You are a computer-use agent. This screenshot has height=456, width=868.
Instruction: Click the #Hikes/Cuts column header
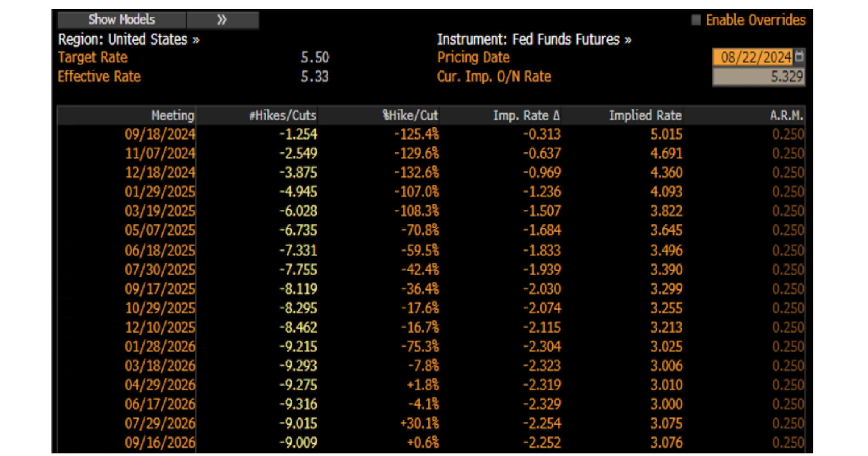tap(282, 115)
